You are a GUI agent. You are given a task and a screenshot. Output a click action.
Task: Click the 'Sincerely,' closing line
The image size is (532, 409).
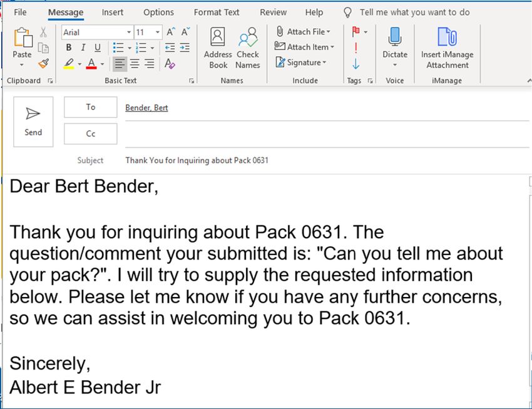tap(50, 363)
